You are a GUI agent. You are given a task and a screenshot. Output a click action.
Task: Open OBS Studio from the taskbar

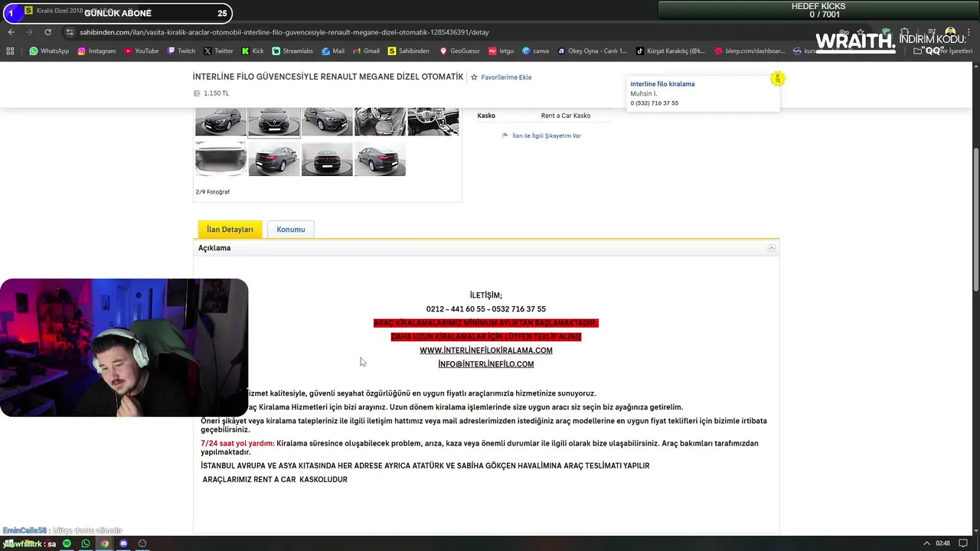tap(142, 543)
